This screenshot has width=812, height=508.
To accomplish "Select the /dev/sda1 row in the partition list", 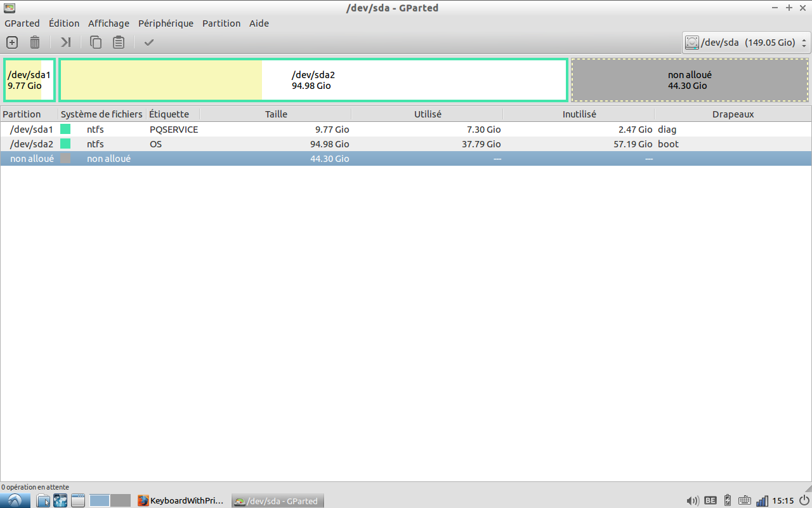I will [x=406, y=130].
